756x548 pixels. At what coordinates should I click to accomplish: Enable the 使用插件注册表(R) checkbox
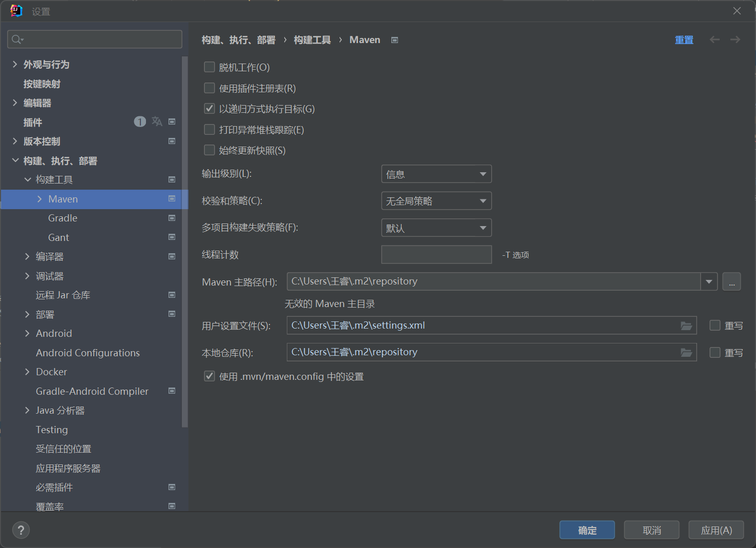[x=209, y=88]
